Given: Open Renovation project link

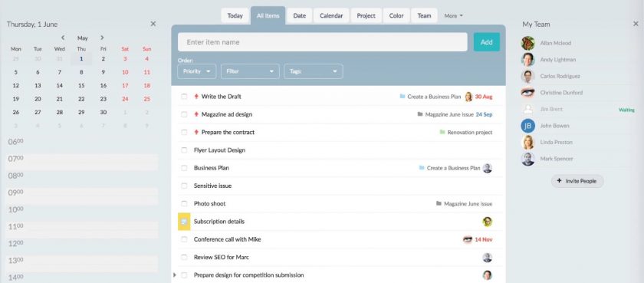Looking at the screenshot, I should pyautogui.click(x=470, y=132).
